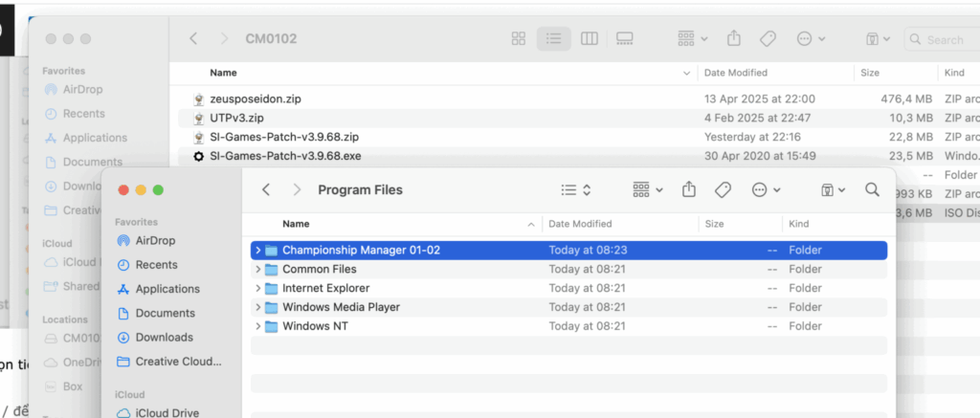Open Downloads from the front sidebar
Viewport: 980px width, 418px height.
(x=164, y=338)
